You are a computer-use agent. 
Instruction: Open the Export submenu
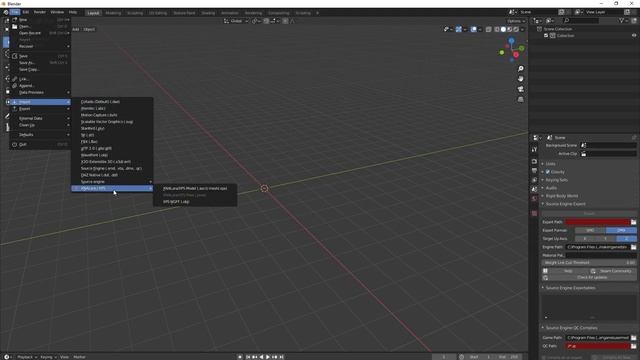point(40,109)
